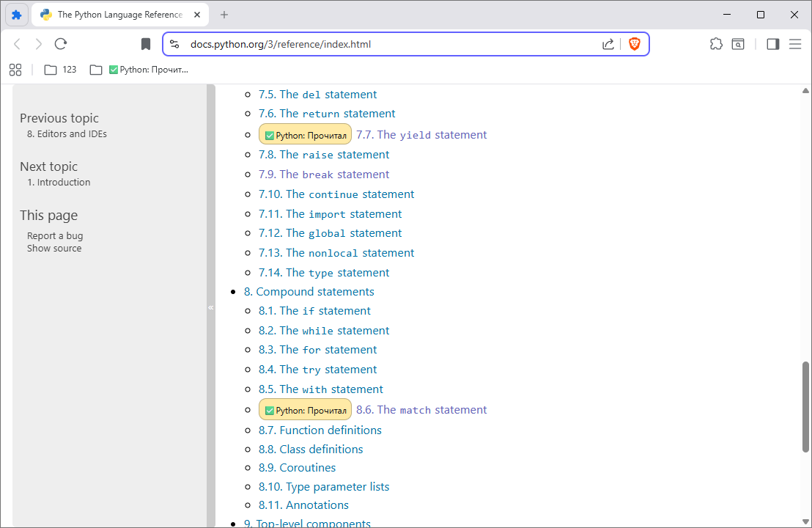Collapse the docs sidebar with « handle
The height and width of the screenshot is (528, 812).
point(211,307)
